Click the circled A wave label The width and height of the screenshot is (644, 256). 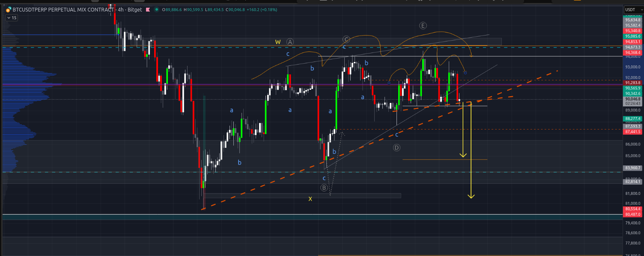tap(290, 42)
